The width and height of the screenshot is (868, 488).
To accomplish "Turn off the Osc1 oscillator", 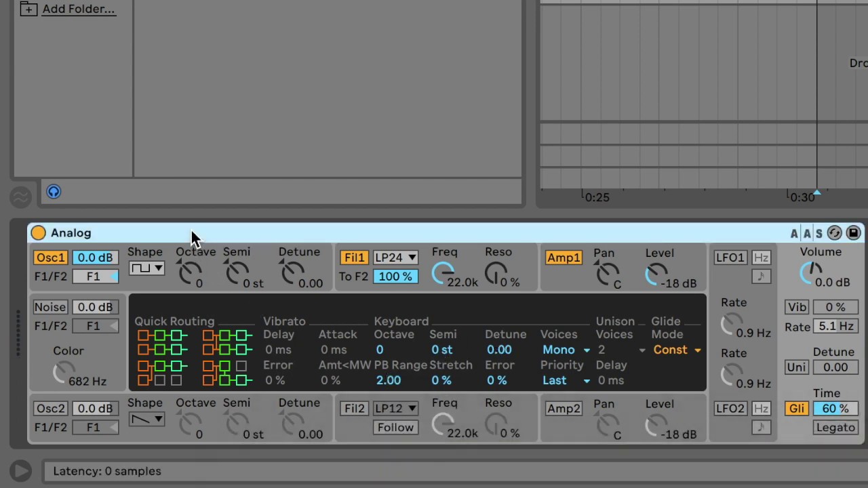I will pyautogui.click(x=51, y=258).
